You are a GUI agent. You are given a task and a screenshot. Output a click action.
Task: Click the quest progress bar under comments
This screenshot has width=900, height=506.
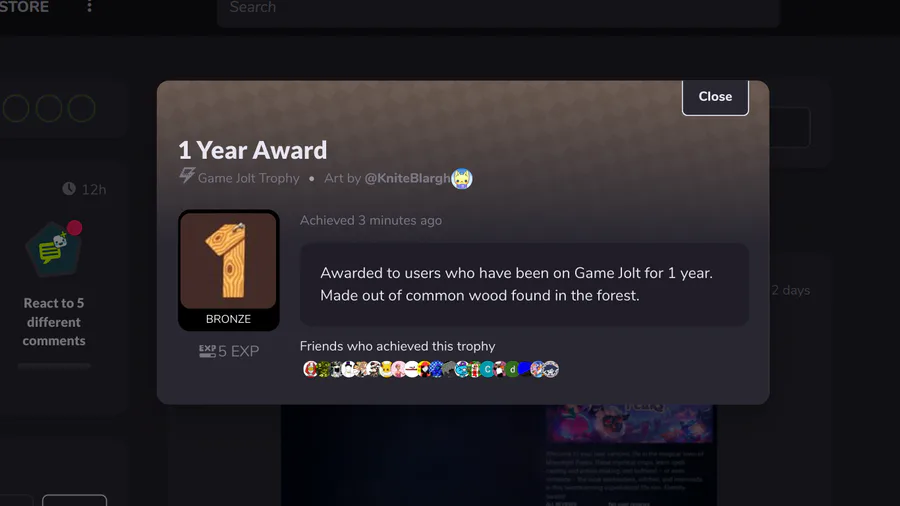[x=54, y=365]
